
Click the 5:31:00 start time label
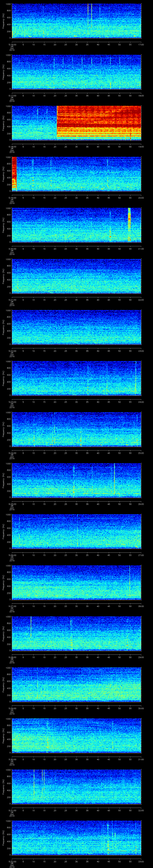12,810
